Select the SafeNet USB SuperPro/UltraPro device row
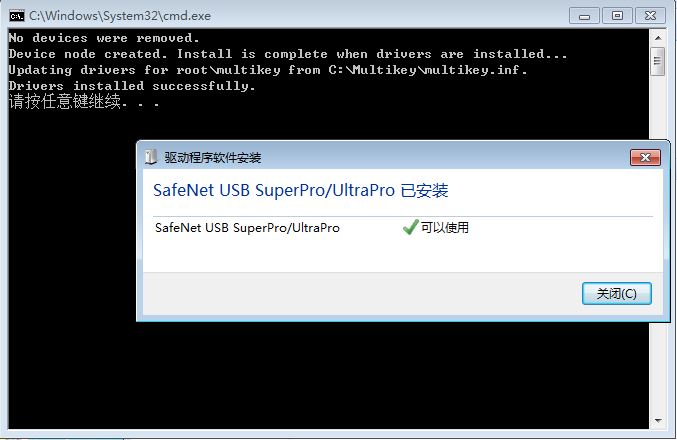 (402, 227)
